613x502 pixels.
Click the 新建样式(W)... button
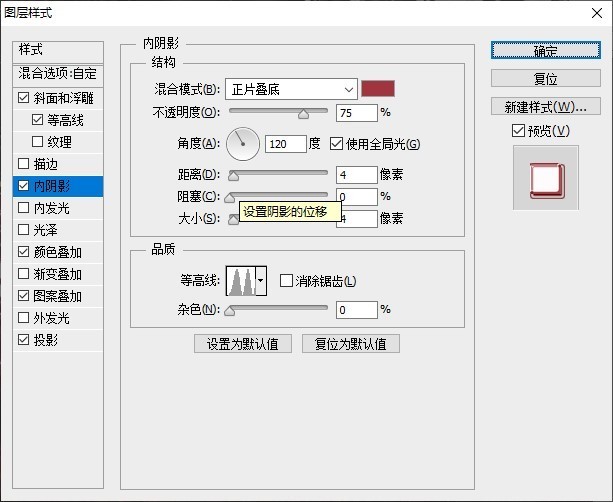point(545,107)
